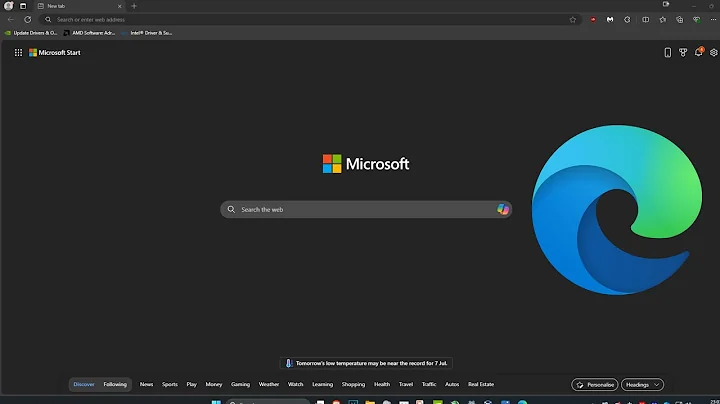Screen dimensions: 720x404
Task: Open tomorrow's low temperature alert
Action: pyautogui.click(x=366, y=363)
